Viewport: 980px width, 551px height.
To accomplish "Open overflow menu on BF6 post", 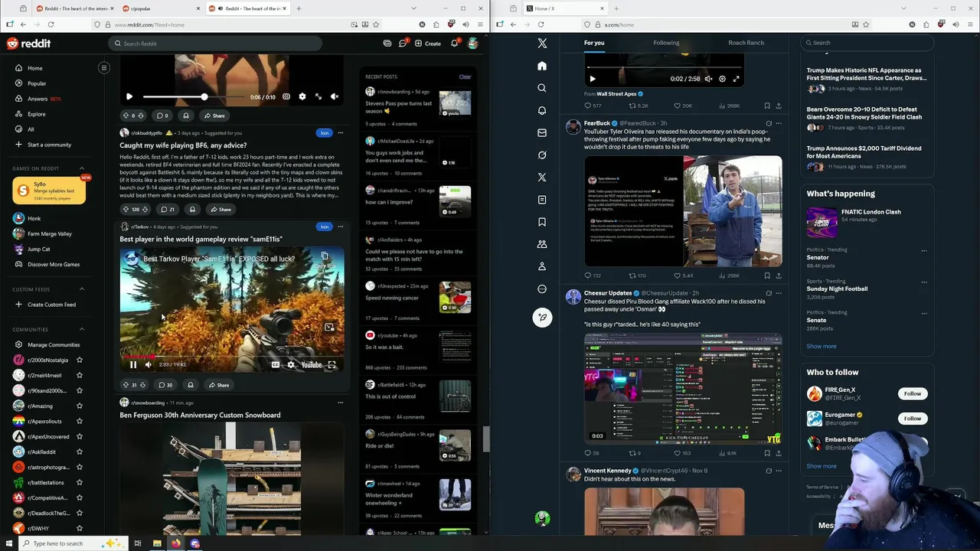I will click(341, 132).
